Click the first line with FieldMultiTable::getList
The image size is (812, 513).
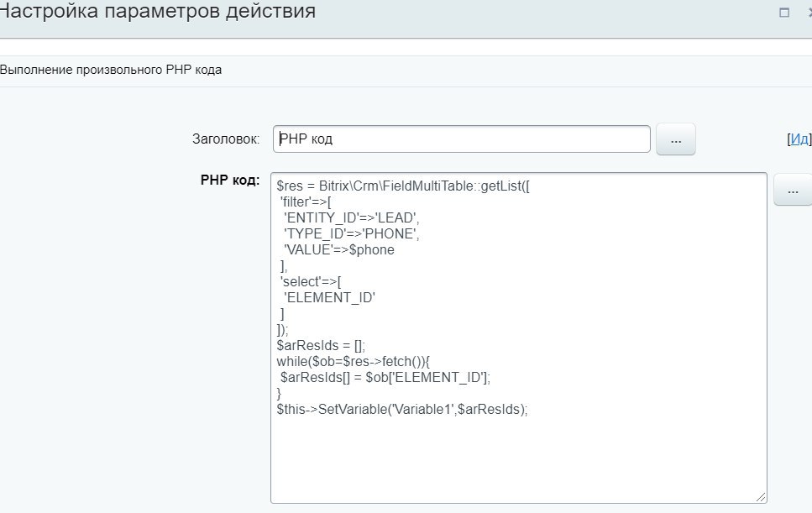click(x=403, y=186)
